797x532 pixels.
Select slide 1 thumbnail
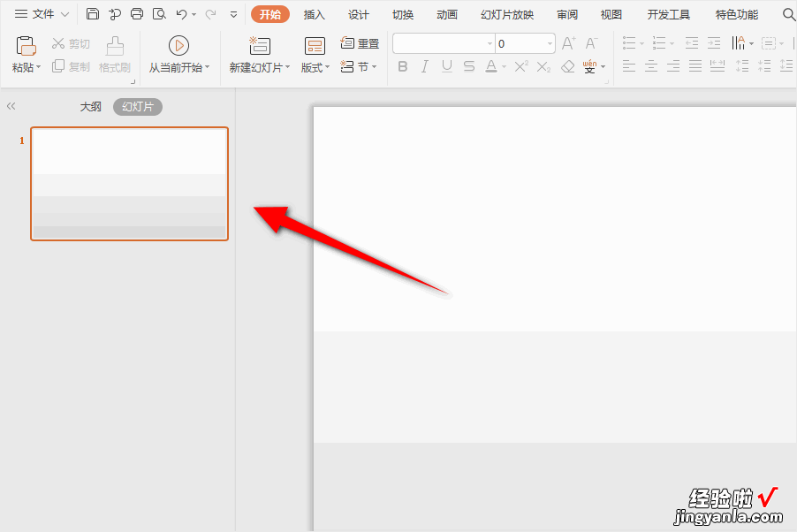(130, 184)
